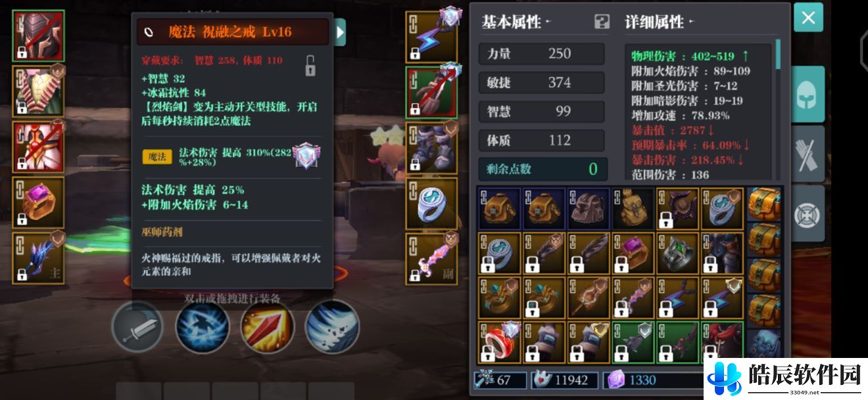The width and height of the screenshot is (868, 400).
Task: Expand the 基本属性 dropdown header
Action: (516, 22)
